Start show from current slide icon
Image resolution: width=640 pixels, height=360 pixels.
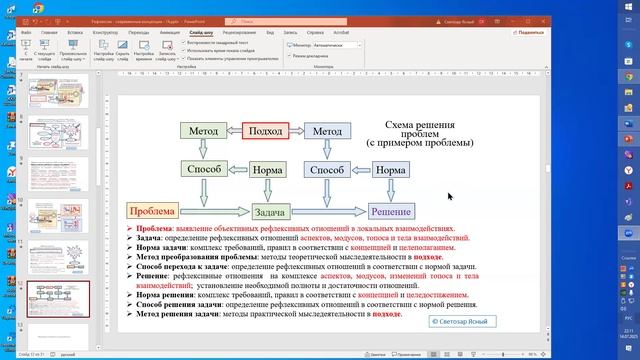44,44
